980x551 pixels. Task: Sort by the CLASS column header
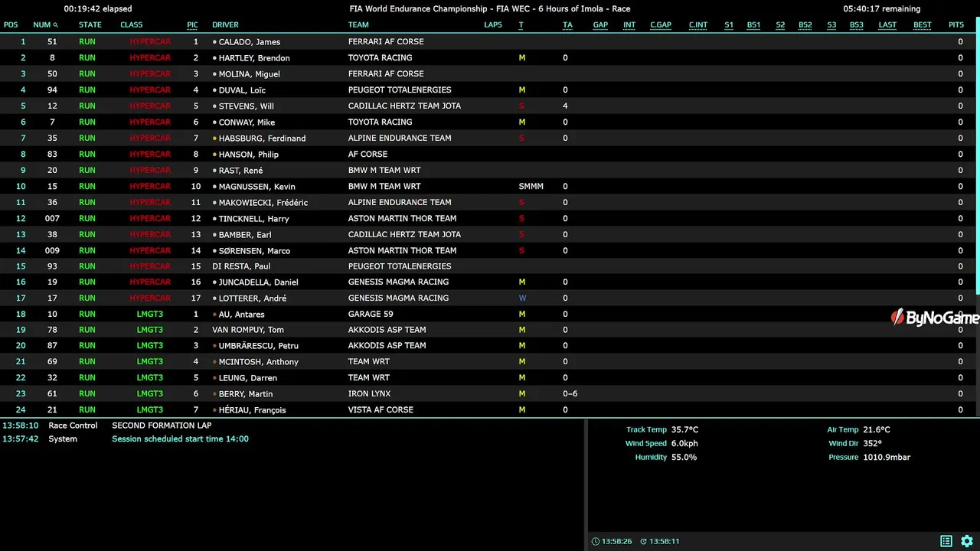(132, 25)
